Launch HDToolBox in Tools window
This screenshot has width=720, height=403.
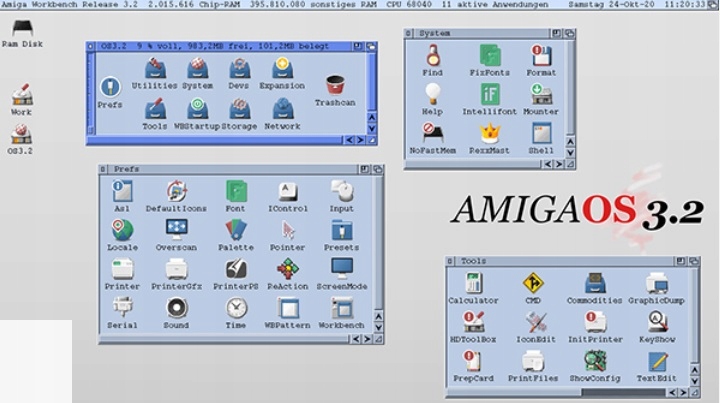[x=473, y=322]
